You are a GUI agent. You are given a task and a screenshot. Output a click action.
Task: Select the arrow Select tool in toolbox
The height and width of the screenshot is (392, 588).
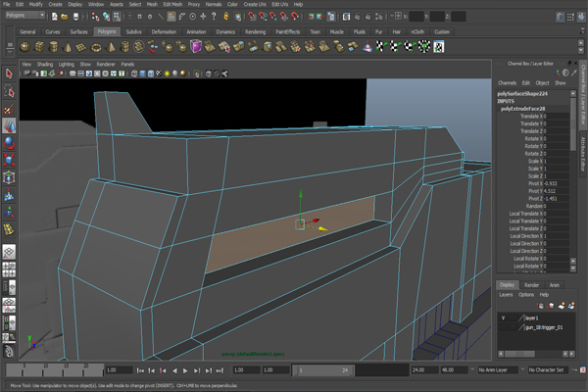click(x=9, y=73)
